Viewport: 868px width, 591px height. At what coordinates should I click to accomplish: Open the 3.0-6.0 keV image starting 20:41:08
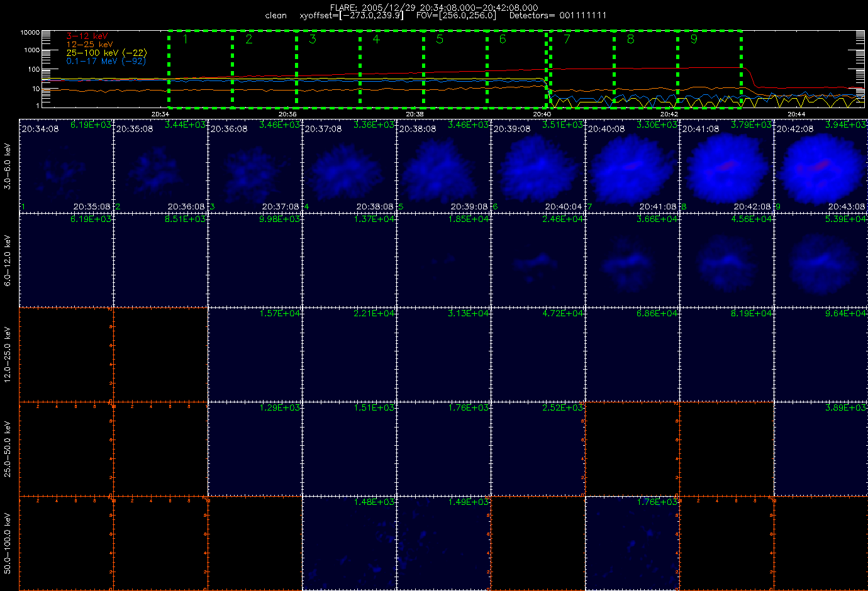[727, 166]
